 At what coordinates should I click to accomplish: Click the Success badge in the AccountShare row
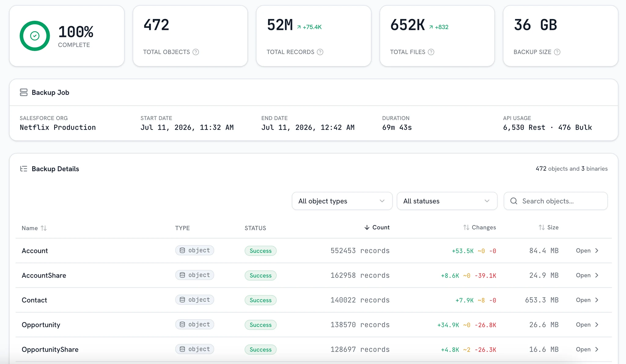point(260,275)
